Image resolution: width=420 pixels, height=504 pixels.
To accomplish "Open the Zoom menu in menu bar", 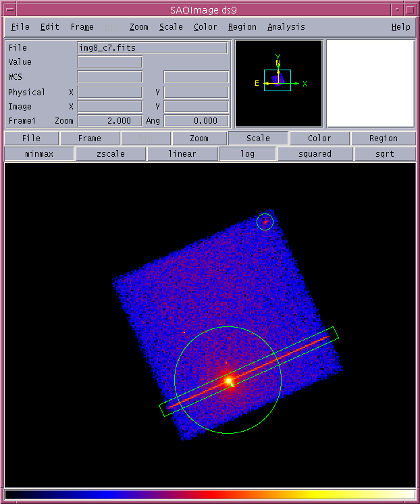I will pyautogui.click(x=138, y=27).
